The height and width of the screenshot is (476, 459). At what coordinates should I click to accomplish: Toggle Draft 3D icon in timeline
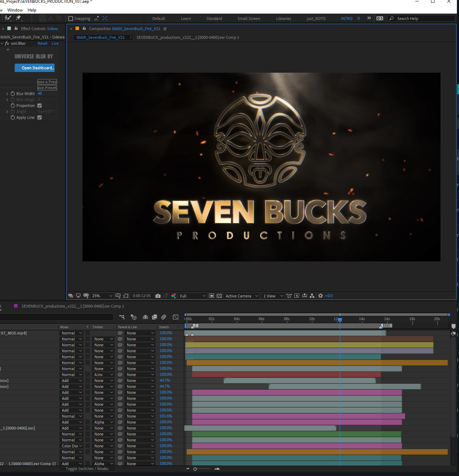(x=134, y=317)
